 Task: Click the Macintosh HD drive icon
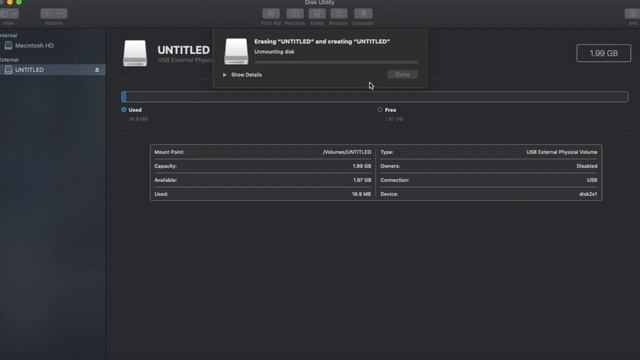pyautogui.click(x=8, y=45)
